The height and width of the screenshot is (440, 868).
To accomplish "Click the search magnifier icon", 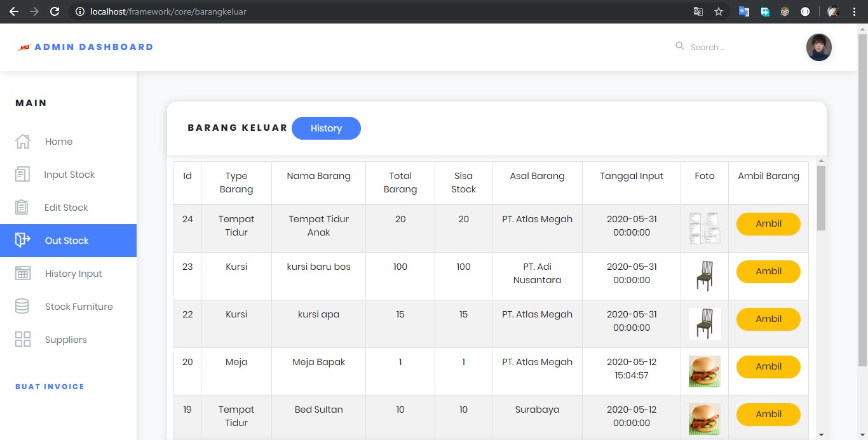I will [x=680, y=46].
